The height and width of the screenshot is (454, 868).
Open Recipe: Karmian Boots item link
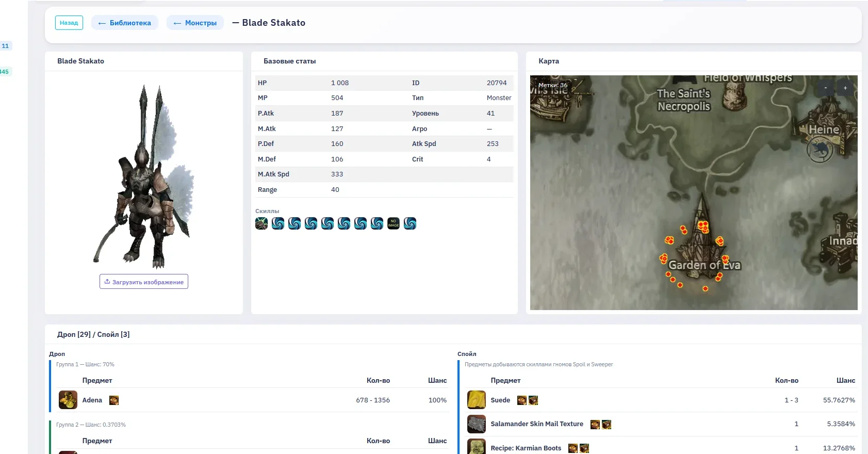click(526, 448)
